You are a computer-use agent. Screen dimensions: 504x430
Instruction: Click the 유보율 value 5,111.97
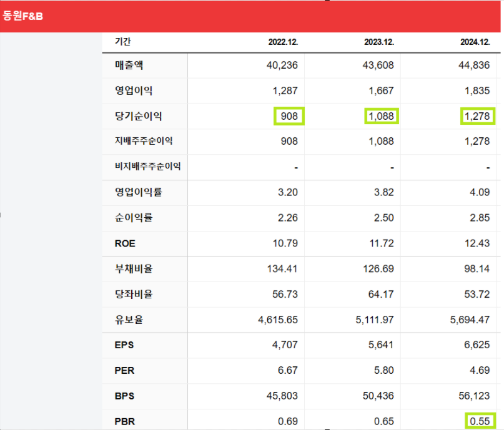(375, 320)
